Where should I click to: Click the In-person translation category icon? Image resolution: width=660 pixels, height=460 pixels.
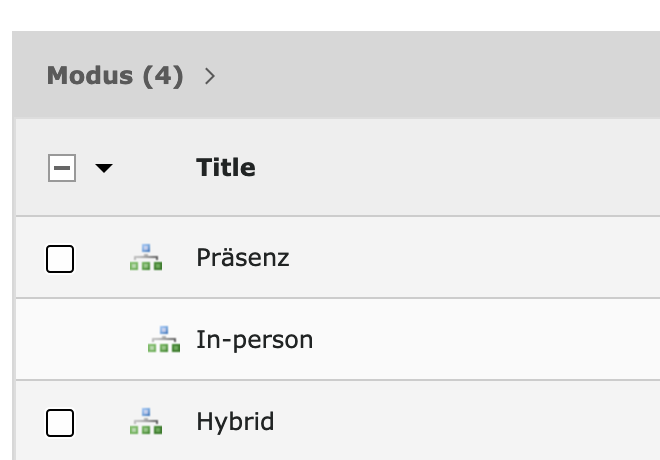[164, 339]
